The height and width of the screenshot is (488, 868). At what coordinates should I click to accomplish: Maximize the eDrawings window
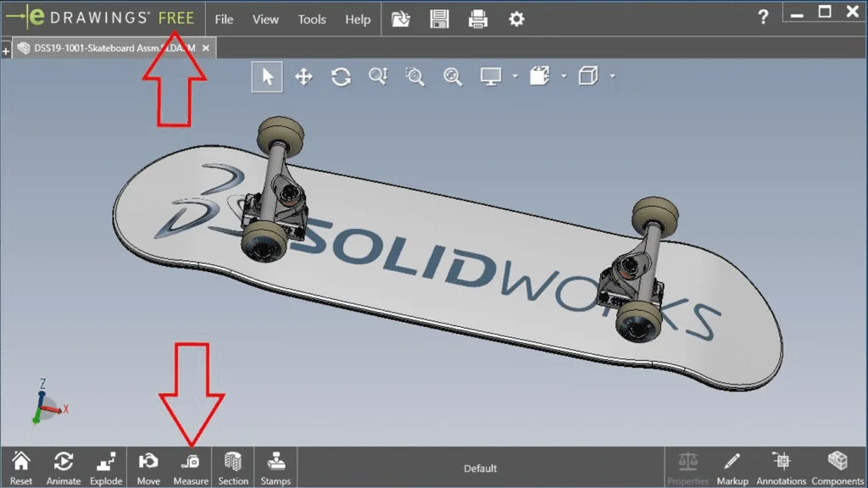(825, 12)
